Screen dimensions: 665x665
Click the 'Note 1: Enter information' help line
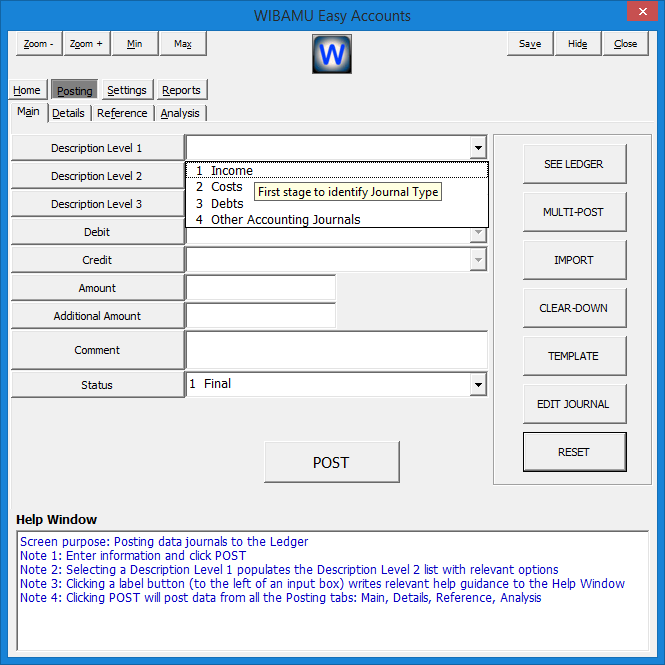[133, 556]
